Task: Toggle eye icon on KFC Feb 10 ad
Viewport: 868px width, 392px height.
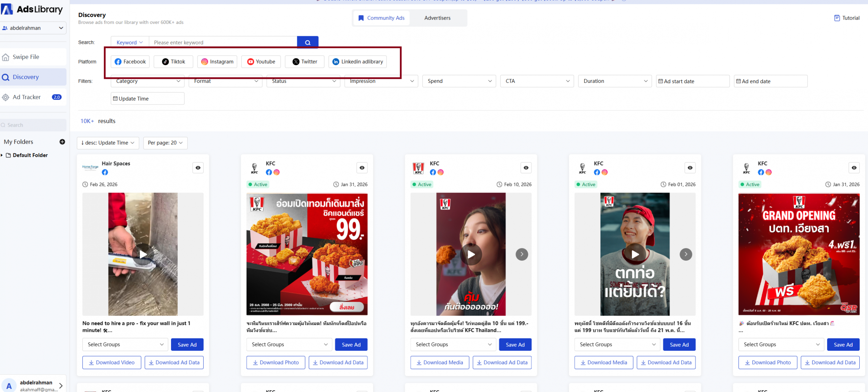Action: click(x=526, y=168)
